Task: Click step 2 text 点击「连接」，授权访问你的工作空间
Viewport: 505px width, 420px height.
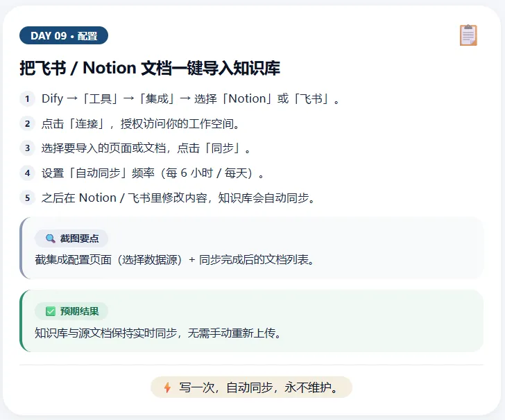Action: [140, 123]
